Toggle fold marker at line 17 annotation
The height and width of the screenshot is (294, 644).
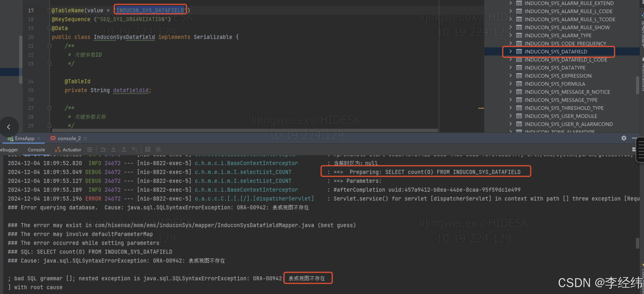pos(49,11)
